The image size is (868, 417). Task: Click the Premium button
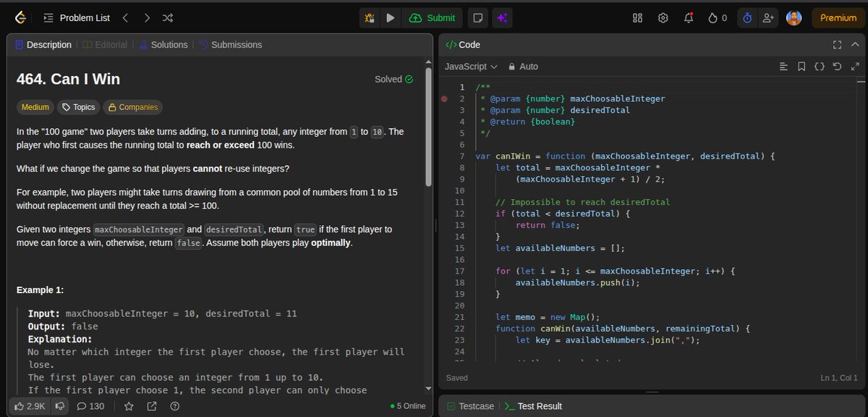point(838,17)
